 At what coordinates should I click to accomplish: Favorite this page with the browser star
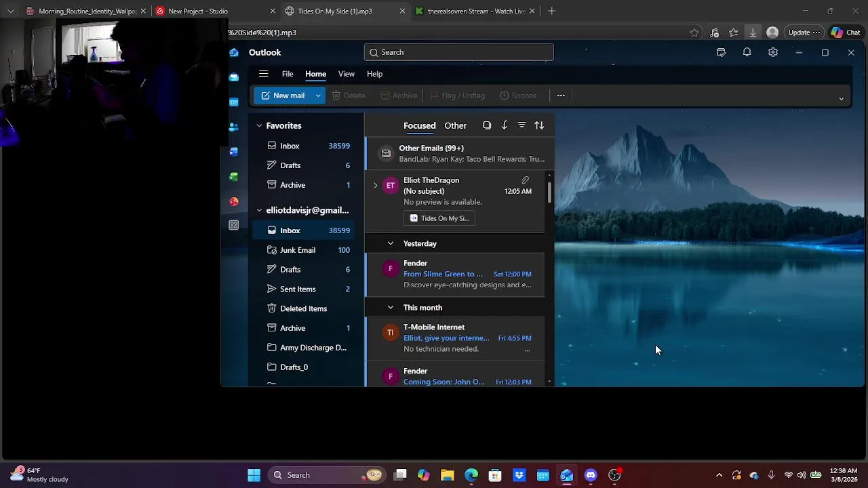[x=694, y=33]
